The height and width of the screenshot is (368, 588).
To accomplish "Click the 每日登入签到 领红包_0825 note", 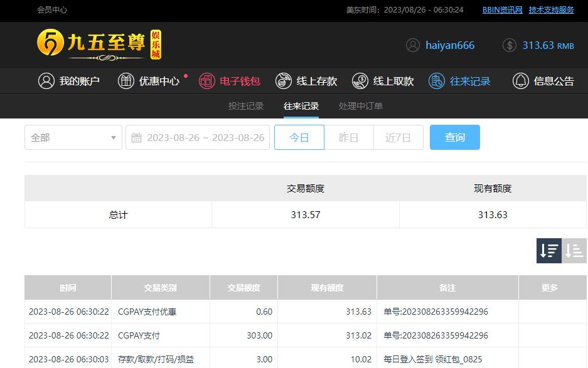I will [433, 359].
